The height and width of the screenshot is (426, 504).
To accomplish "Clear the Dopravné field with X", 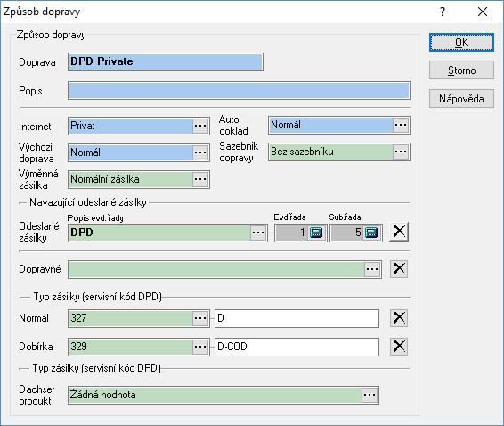I will click(399, 269).
